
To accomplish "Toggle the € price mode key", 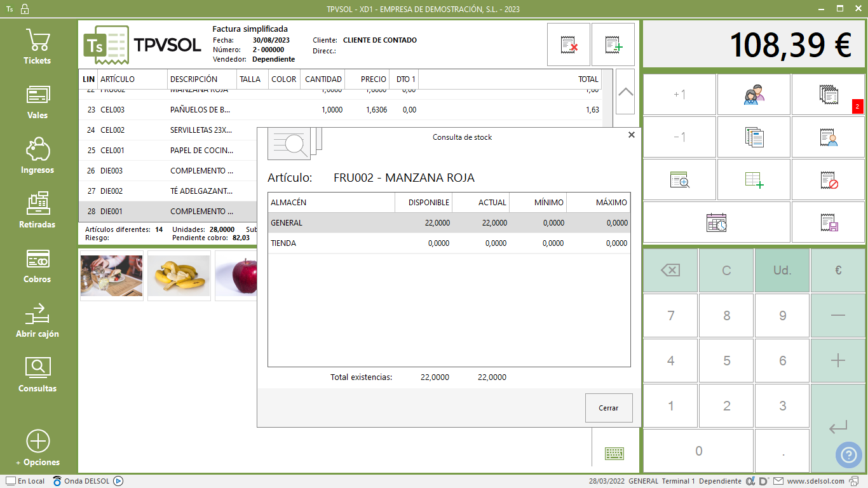I will 837,270.
